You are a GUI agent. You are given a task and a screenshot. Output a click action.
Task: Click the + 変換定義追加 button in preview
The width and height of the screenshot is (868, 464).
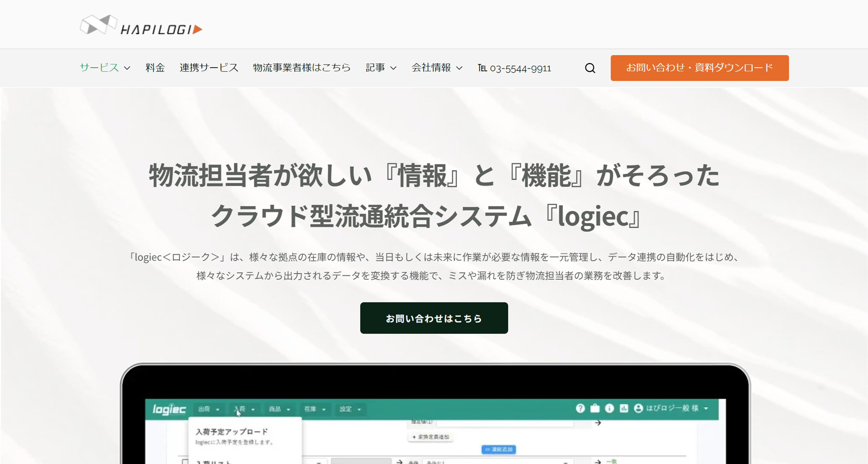click(431, 437)
